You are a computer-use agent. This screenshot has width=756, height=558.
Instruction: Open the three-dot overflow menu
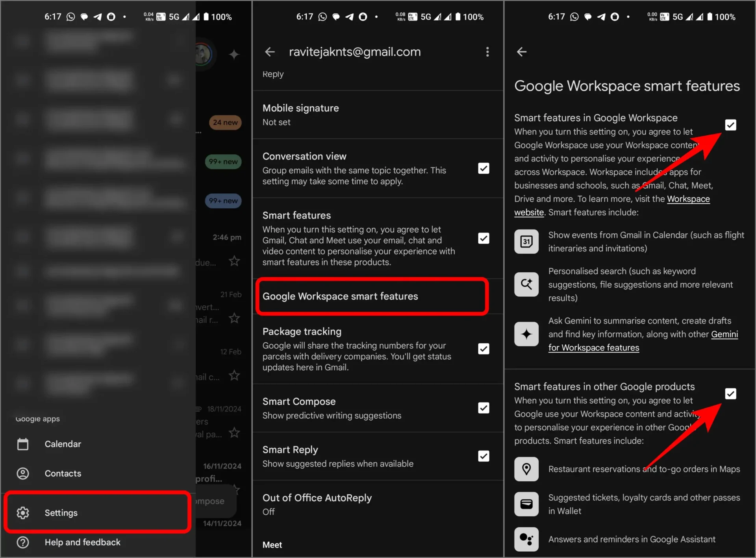coord(487,52)
